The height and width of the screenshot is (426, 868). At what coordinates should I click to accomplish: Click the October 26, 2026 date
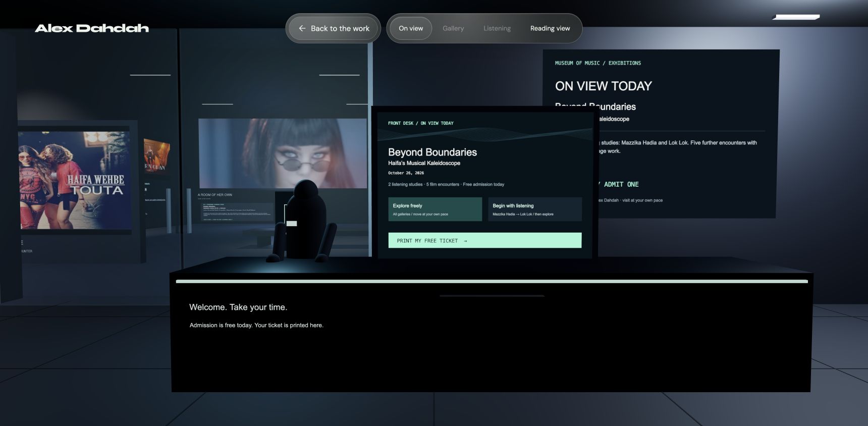pyautogui.click(x=406, y=173)
